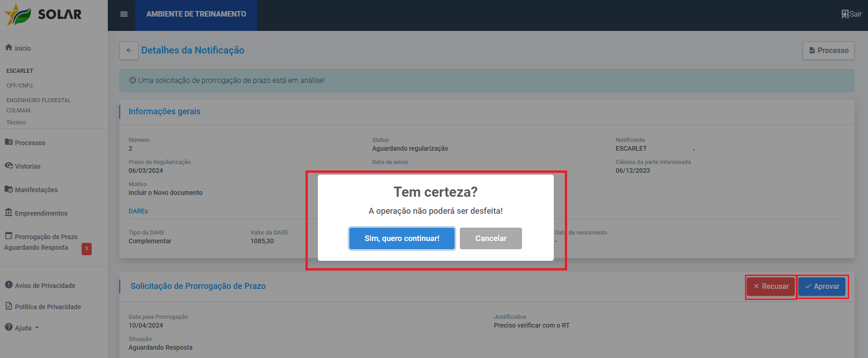Click Cancelar in the confirmation dialog
This screenshot has width=868, height=358.
pyautogui.click(x=491, y=239)
